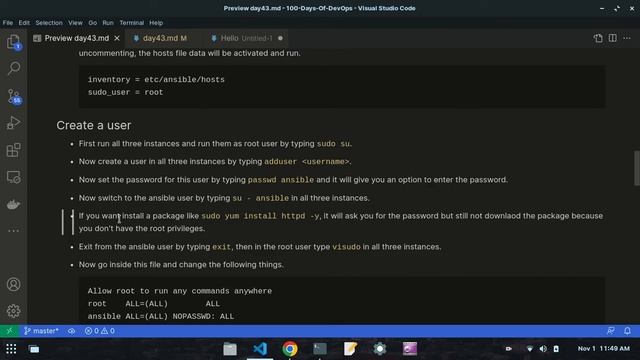Open the Manage gear icon

coord(13,311)
